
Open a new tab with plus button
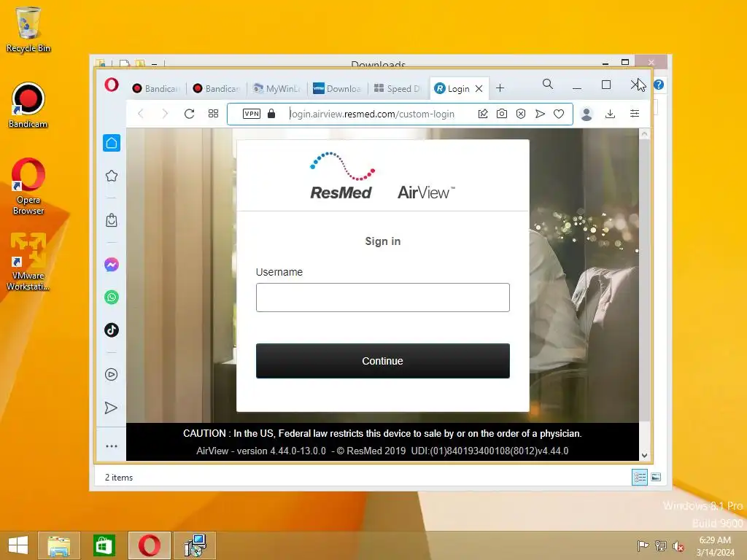(x=500, y=88)
